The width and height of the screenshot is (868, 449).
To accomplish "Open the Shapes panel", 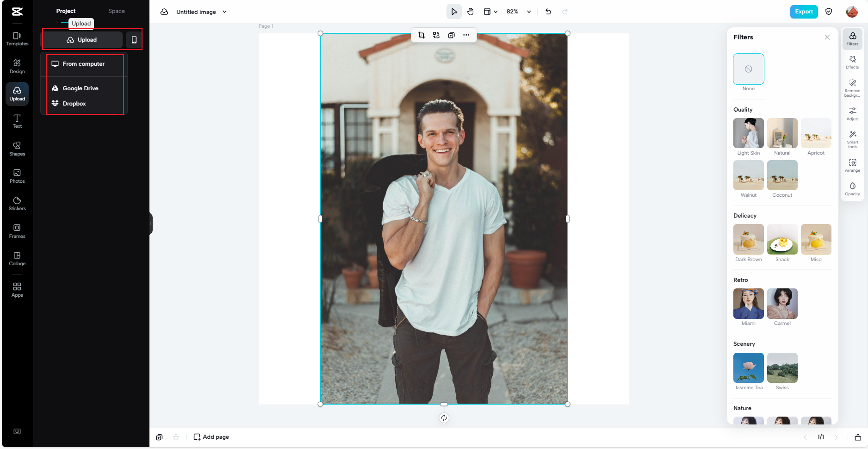I will tap(17, 148).
